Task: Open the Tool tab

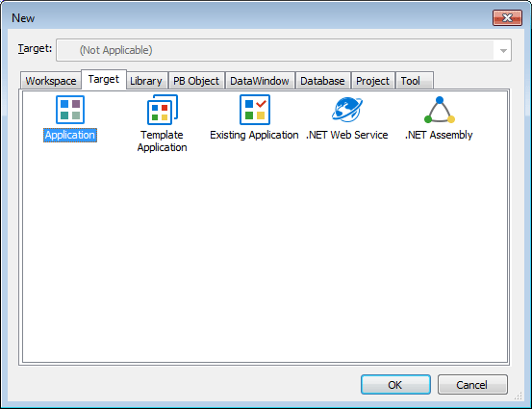Action: (x=414, y=81)
